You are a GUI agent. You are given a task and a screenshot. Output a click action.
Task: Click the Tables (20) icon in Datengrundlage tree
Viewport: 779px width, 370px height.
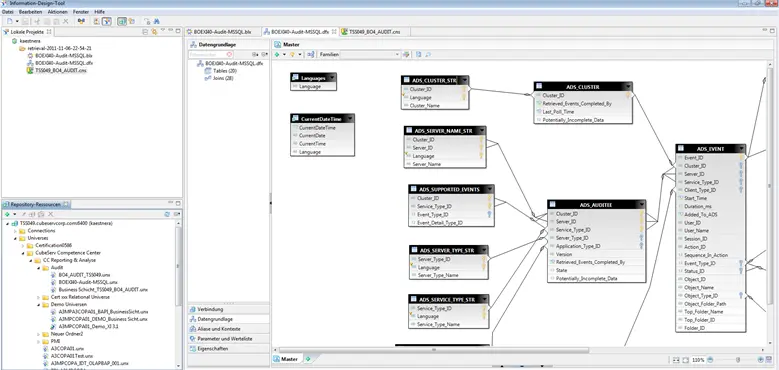209,71
